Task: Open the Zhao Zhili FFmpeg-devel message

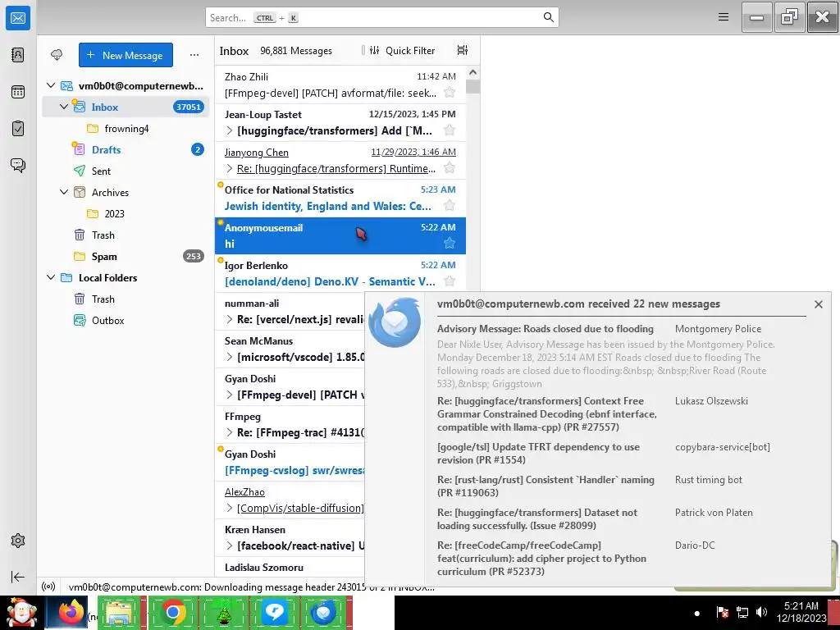Action: coord(340,84)
